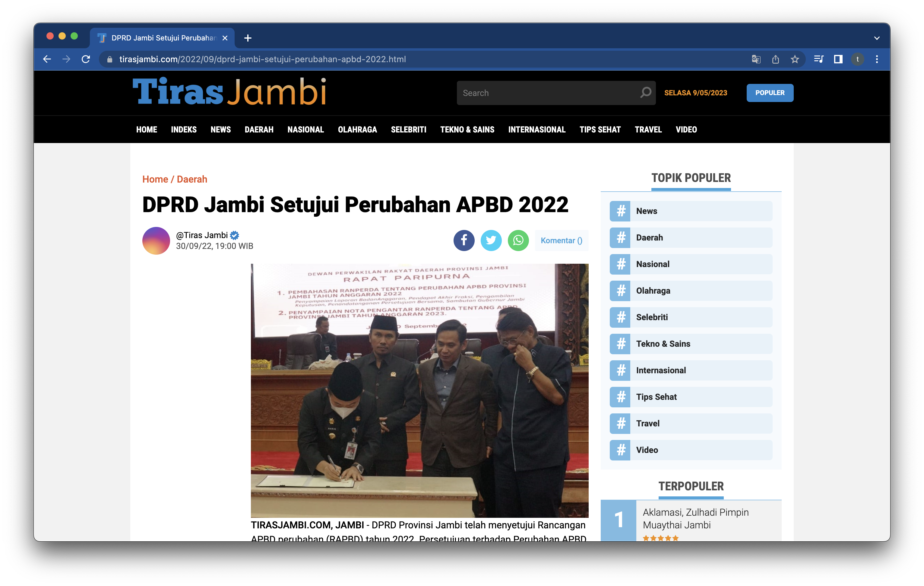
Task: Open a new tab with plus icon
Action: tap(248, 38)
